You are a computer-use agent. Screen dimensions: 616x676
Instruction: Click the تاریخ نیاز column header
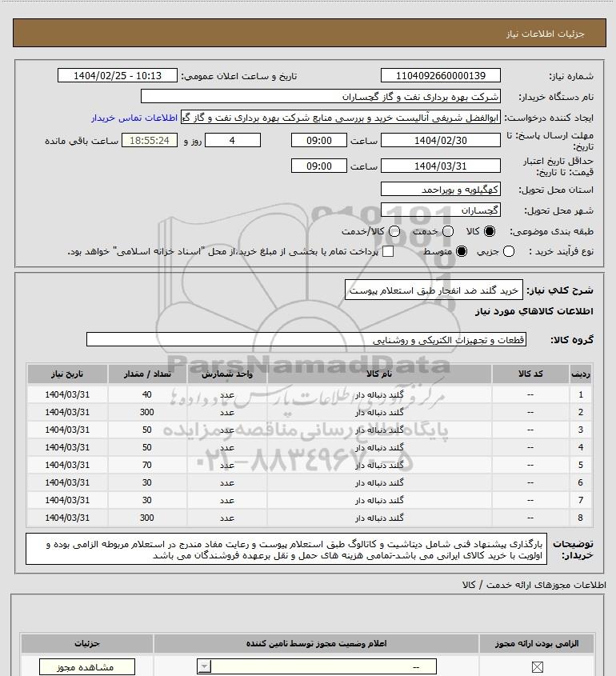67,374
